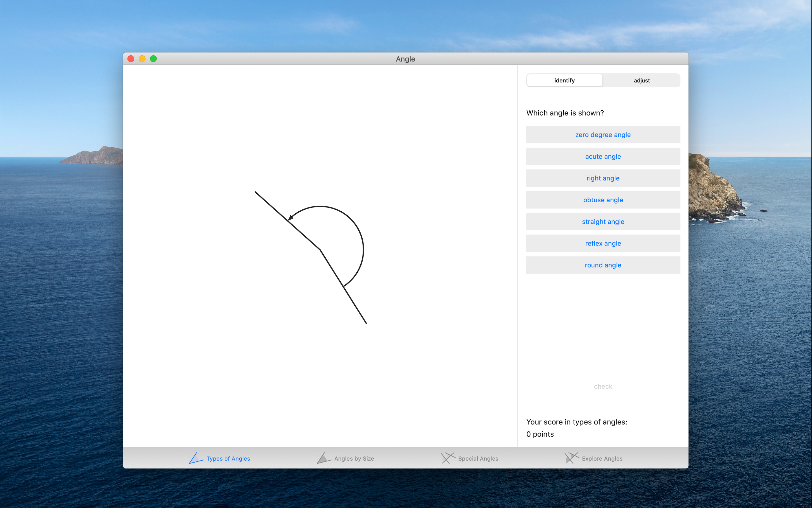Go to Explore Angles tab label
This screenshot has height=508, width=812.
click(x=602, y=459)
